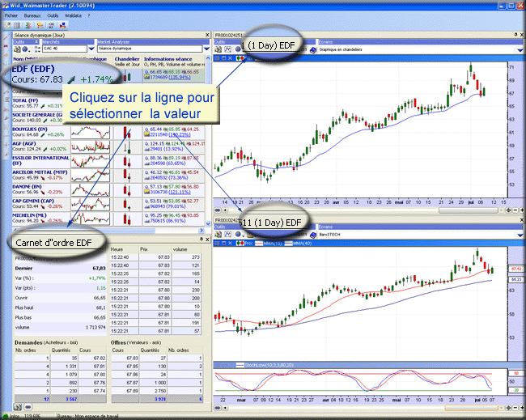Click the tools icon in upper chart Outils
Screen dimensions: 526x420
point(218,49)
